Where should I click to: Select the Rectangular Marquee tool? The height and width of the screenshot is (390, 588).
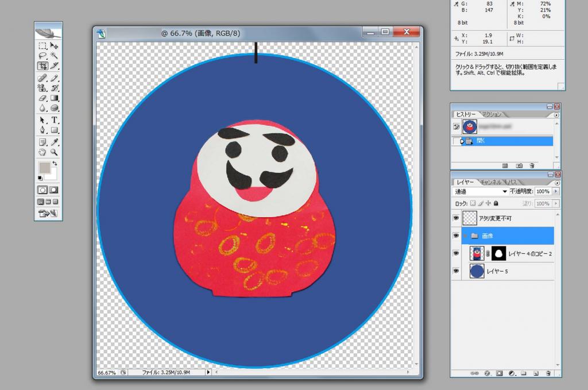pyautogui.click(x=42, y=45)
